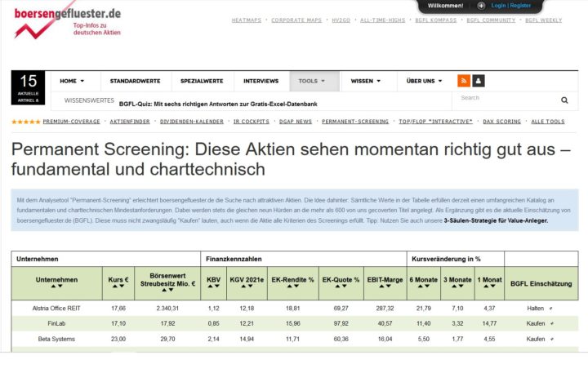Open TOP/FLOP *INTERACTIVE* link
Screen dimensions: 588x369
coord(435,122)
